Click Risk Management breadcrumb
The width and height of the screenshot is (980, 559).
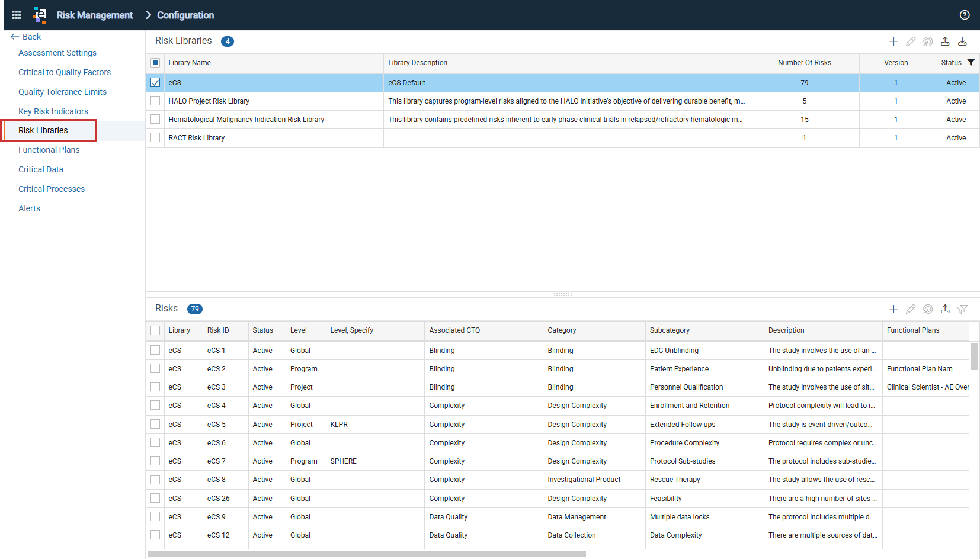tap(95, 15)
